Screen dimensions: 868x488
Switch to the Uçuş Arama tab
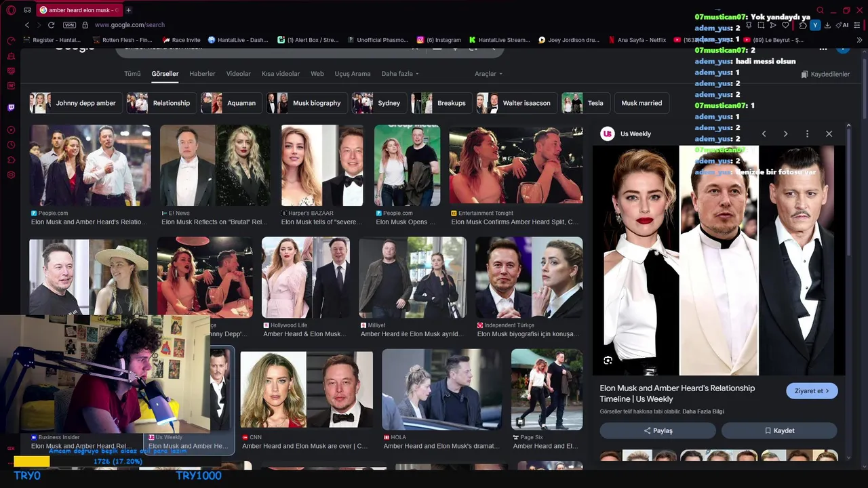(x=353, y=73)
